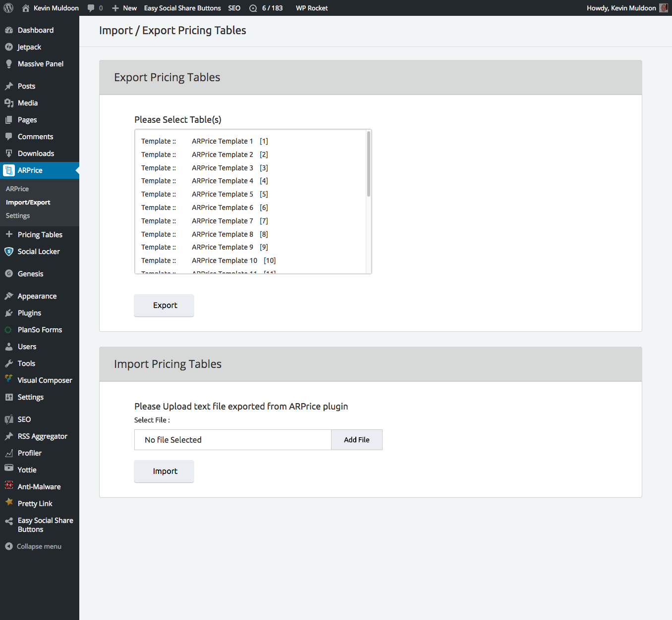Image resolution: width=672 pixels, height=620 pixels.
Task: Click the No file Selected field
Action: [233, 440]
